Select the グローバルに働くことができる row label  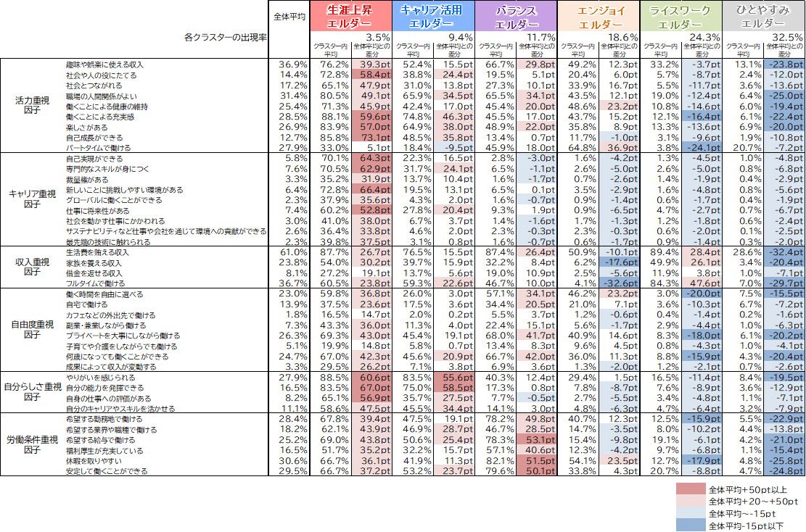(114, 200)
